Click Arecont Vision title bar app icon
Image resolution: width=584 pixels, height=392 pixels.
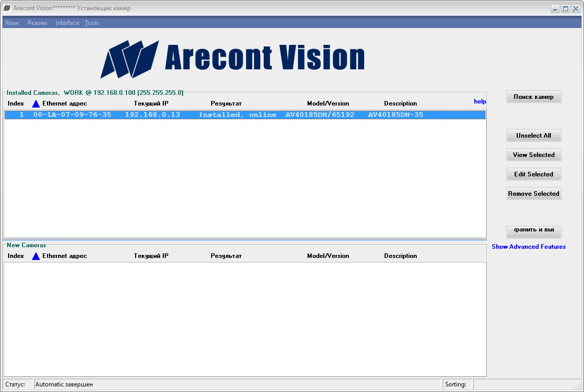7,8
